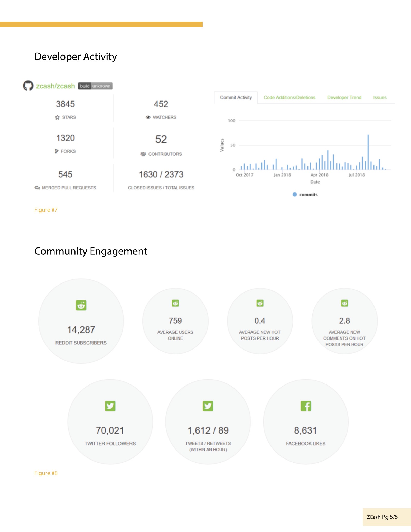Viewport: 411px width, 532px height.
Task: Click the 452 watchers count
Action: pos(161,104)
